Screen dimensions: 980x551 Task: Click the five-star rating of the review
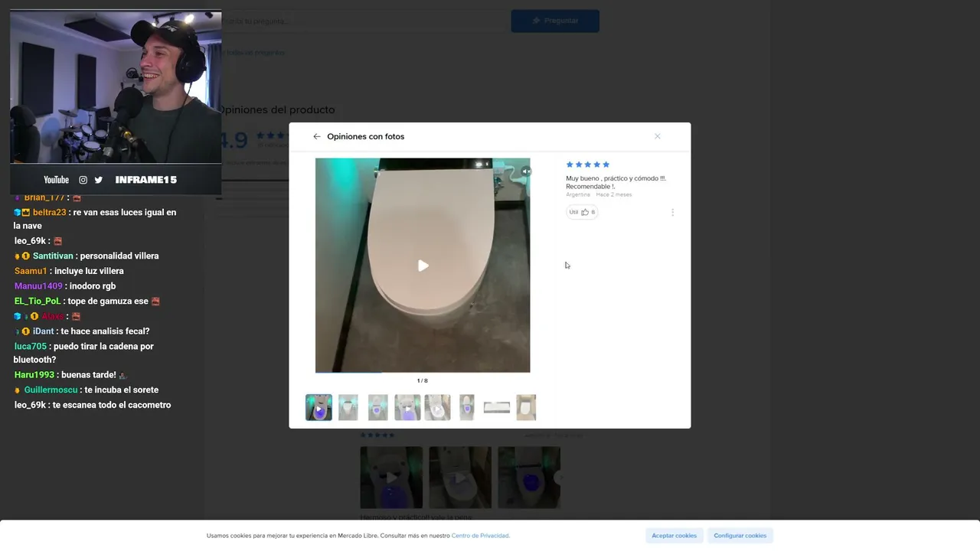pyautogui.click(x=588, y=165)
